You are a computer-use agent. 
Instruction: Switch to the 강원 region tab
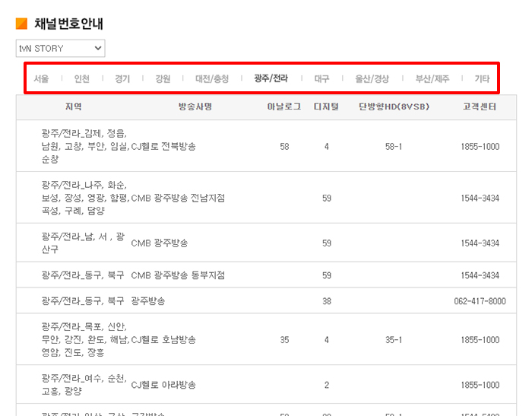point(163,79)
